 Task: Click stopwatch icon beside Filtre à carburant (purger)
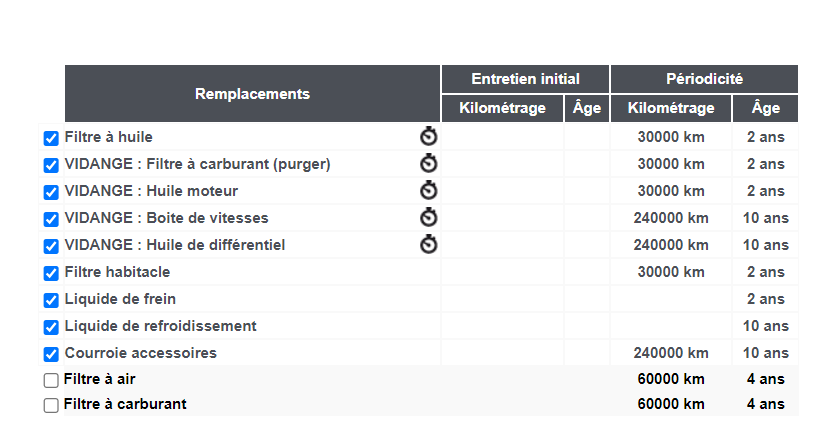point(429,163)
